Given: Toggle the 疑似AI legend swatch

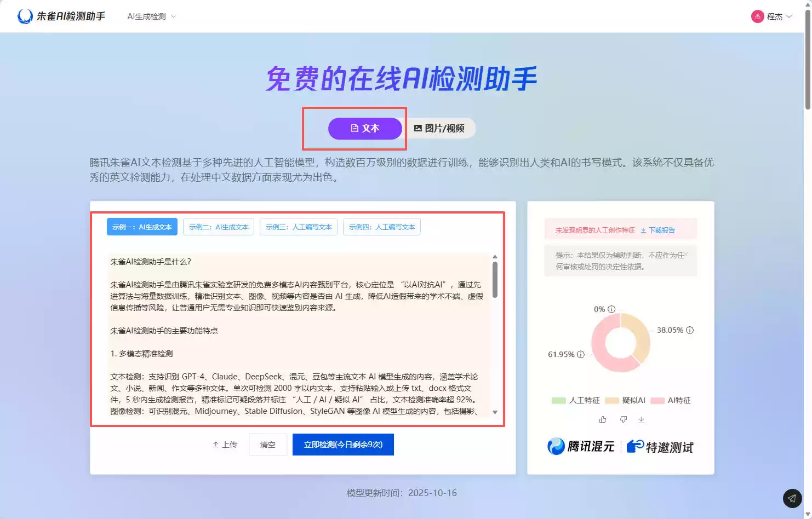Looking at the screenshot, I should (x=612, y=400).
